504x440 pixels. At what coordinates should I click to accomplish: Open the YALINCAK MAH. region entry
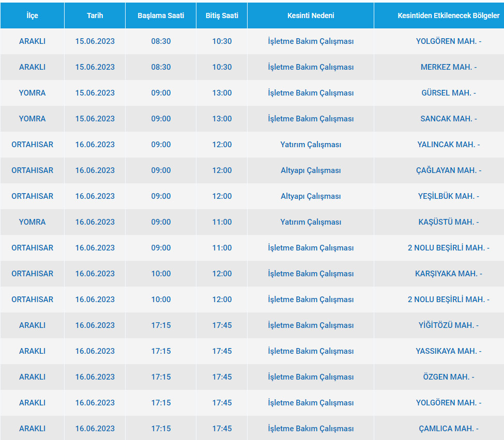(448, 145)
